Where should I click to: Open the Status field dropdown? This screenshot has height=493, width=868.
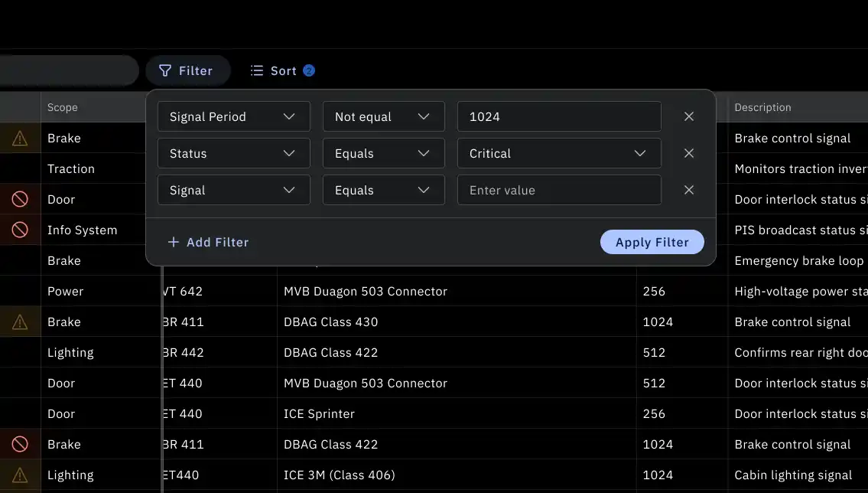[233, 153]
